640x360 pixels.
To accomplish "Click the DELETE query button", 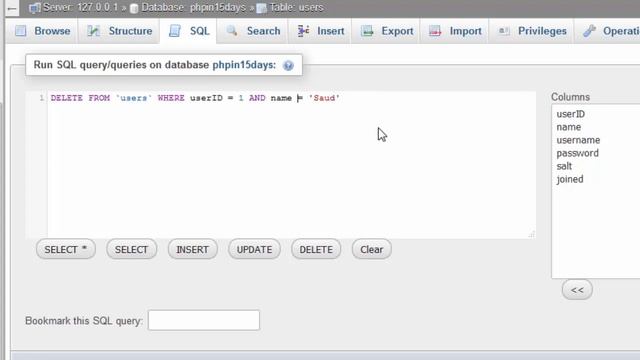I will [x=316, y=249].
